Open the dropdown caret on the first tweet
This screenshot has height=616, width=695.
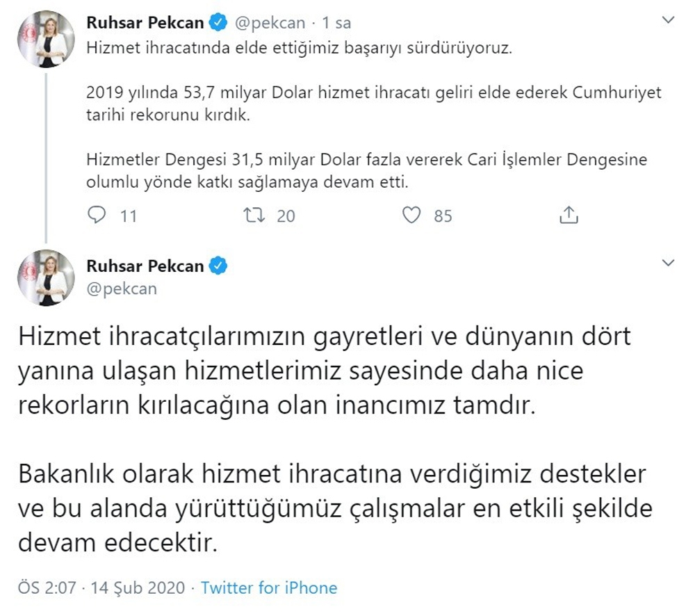[x=669, y=19]
